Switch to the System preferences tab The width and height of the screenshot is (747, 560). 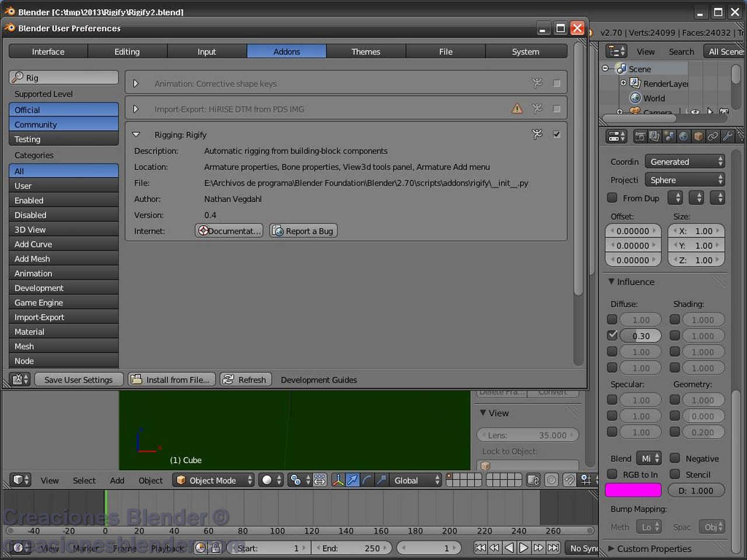pos(525,51)
